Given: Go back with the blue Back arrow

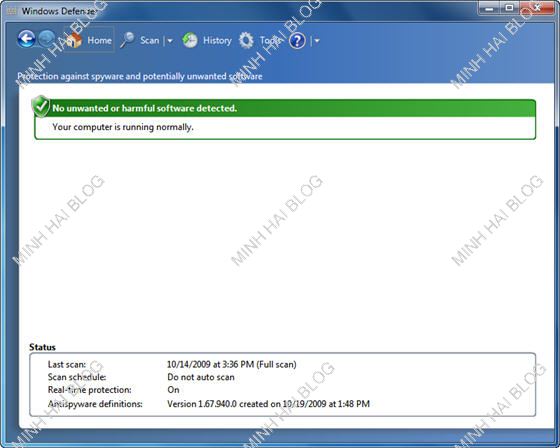Looking at the screenshot, I should [26, 39].
